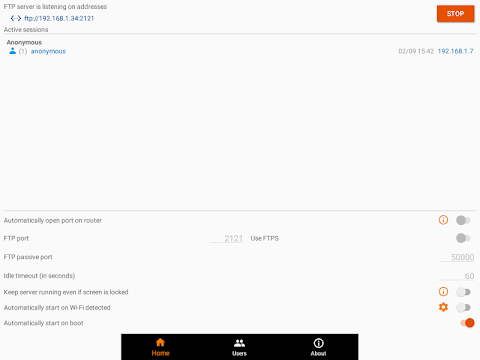
Task: Click the FTP port label text
Action: 16,238
